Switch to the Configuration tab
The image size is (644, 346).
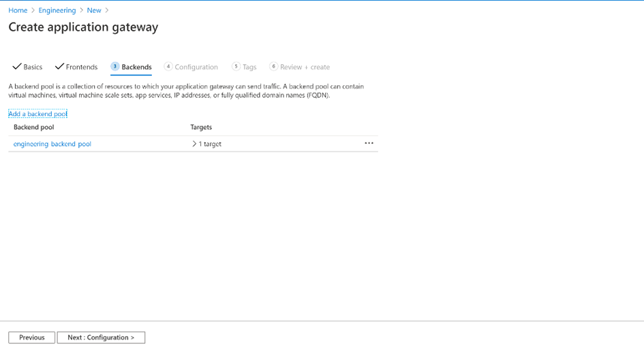[x=196, y=68]
